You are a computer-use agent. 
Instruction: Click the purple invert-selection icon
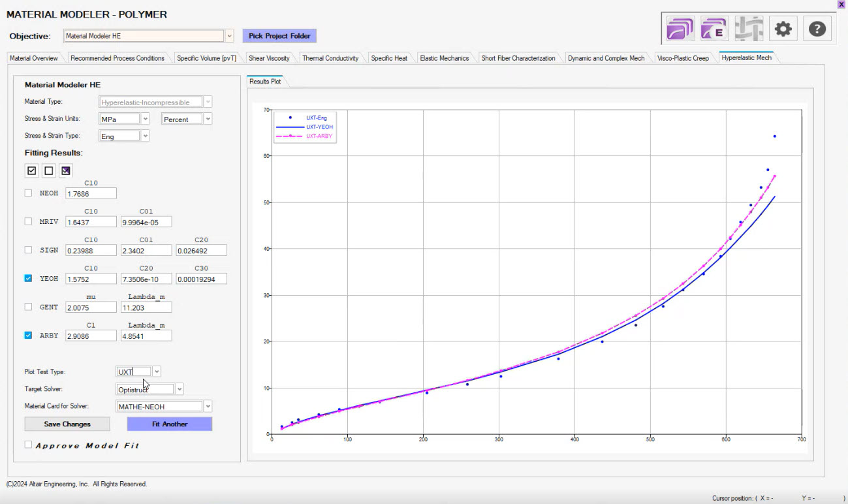65,171
